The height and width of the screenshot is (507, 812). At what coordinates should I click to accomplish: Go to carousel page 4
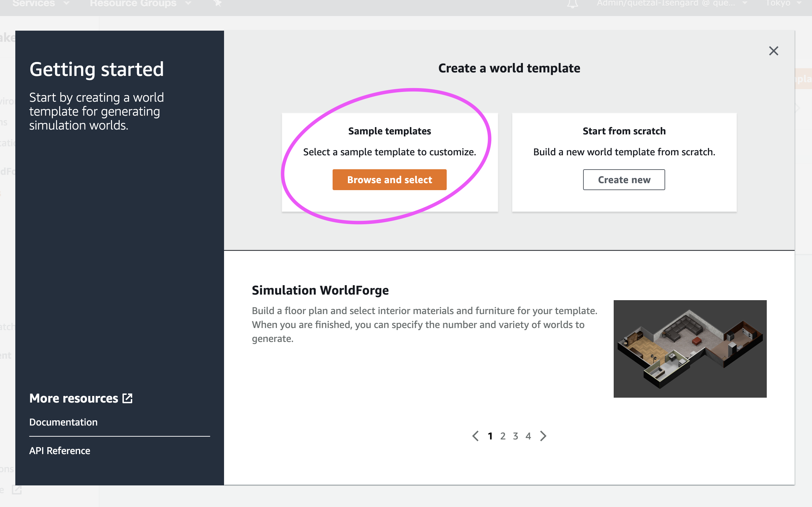coord(528,436)
